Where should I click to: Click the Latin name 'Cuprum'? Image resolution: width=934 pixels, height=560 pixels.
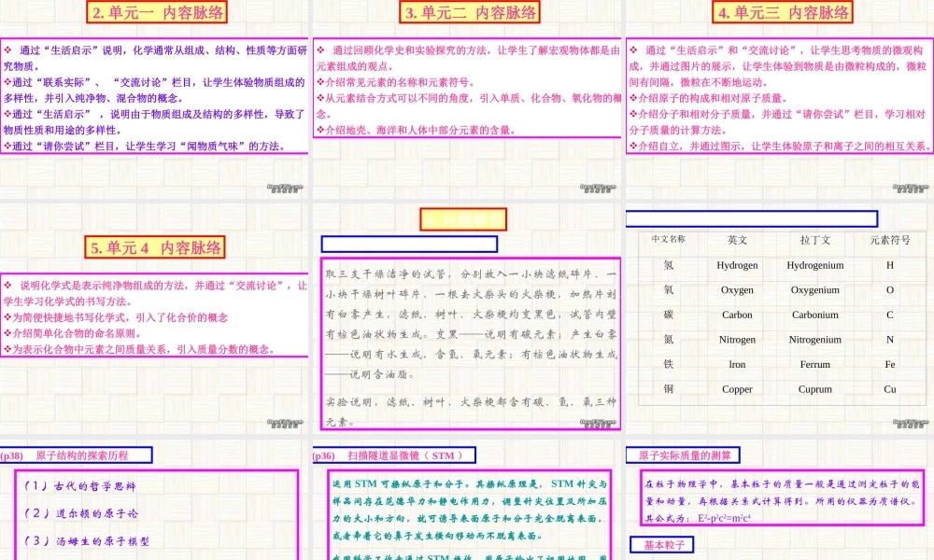coord(814,389)
